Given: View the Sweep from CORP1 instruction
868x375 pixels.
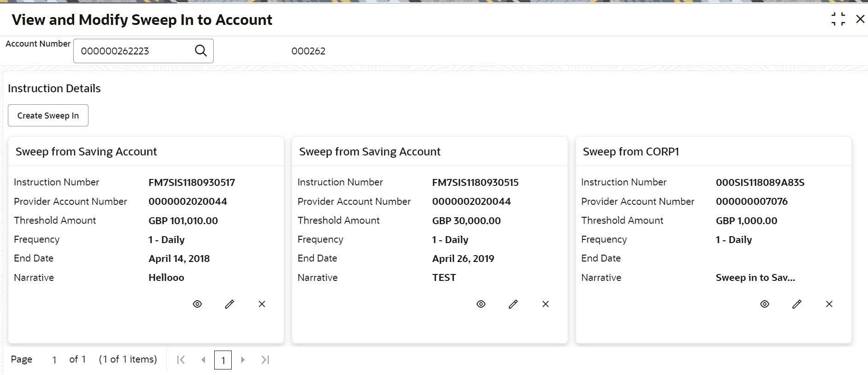Looking at the screenshot, I should tap(765, 304).
